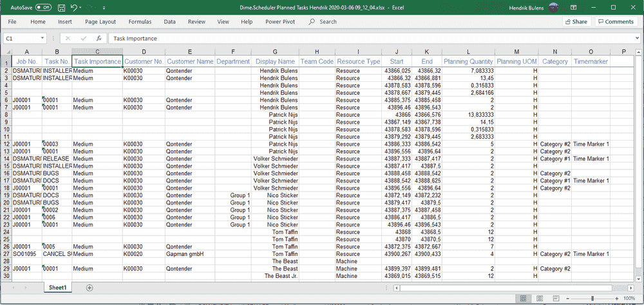This screenshot has width=644, height=305.
Task: Open the View tab
Action: coord(223,22)
